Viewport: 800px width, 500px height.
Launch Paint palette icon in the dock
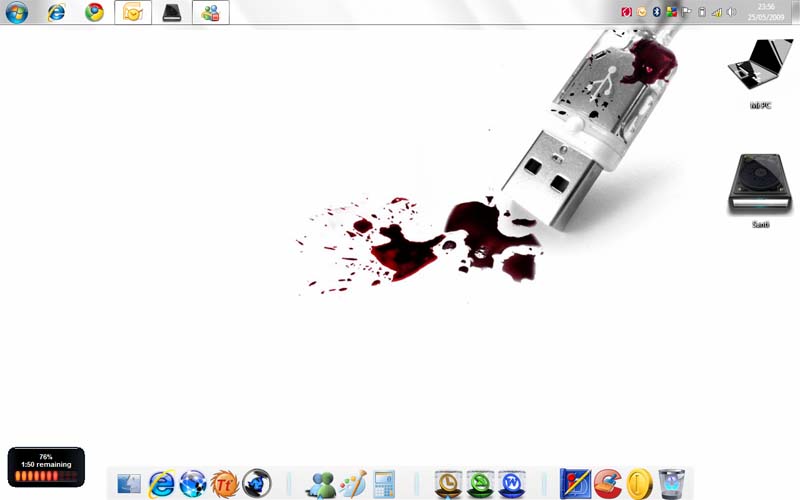pyautogui.click(x=353, y=484)
